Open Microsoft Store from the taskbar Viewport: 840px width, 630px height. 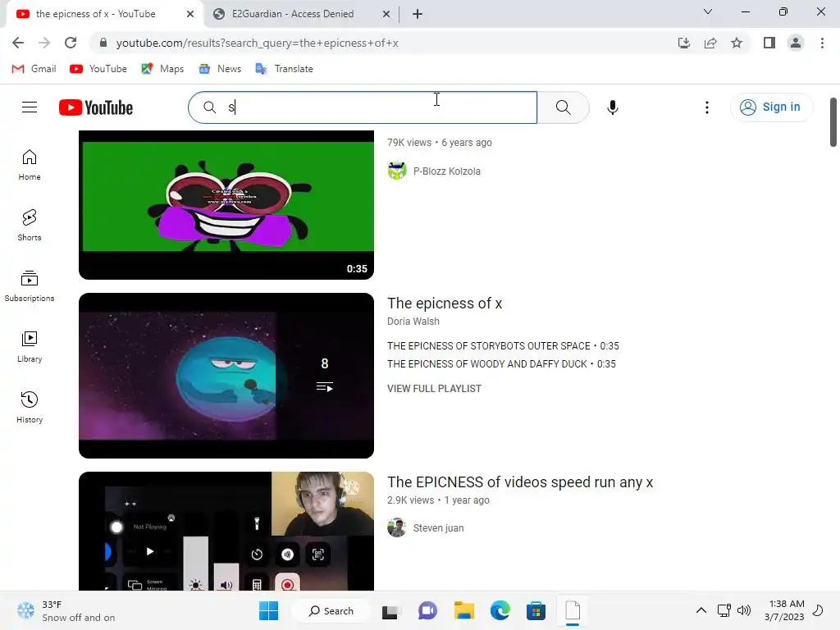click(536, 610)
